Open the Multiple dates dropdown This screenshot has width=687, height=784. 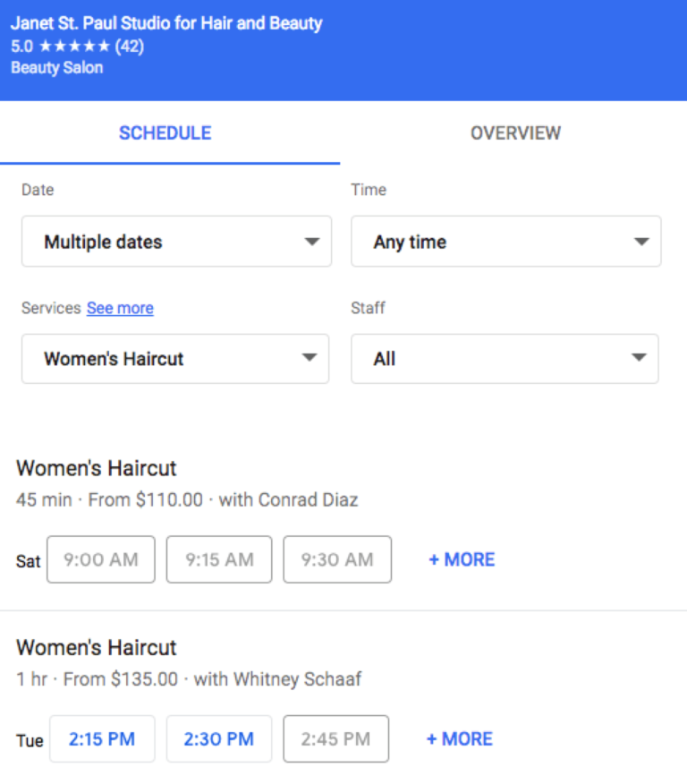176,242
